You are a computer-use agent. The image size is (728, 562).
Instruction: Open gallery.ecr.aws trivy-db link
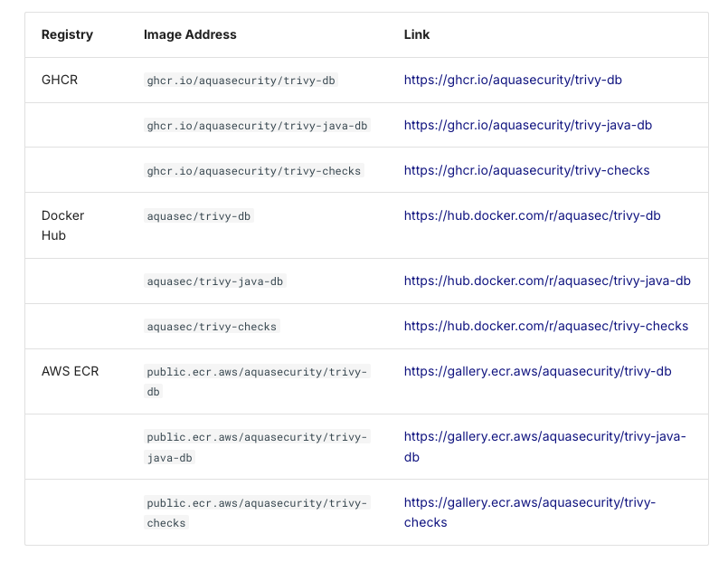click(537, 371)
